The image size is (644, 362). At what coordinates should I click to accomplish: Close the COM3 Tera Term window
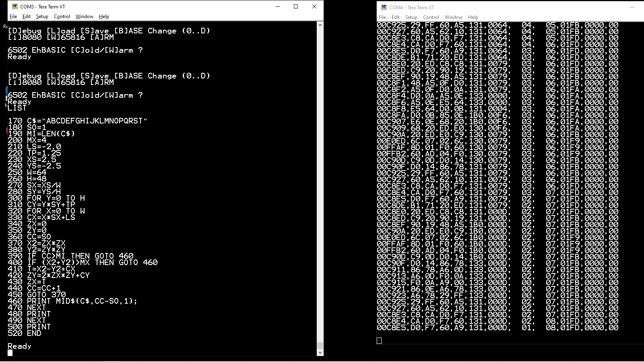tap(314, 6)
